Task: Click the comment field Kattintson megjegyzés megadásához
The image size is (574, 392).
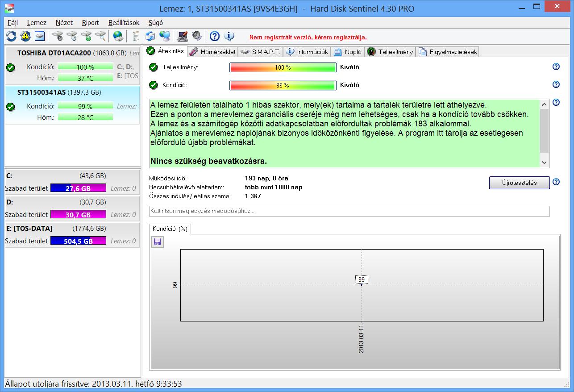Action: click(x=349, y=211)
